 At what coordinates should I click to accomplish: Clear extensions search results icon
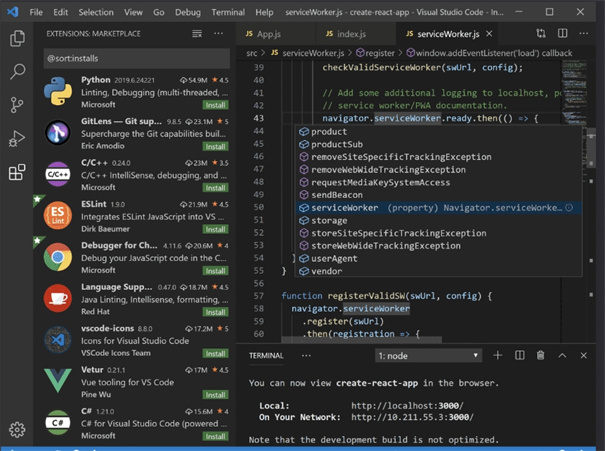click(x=197, y=34)
